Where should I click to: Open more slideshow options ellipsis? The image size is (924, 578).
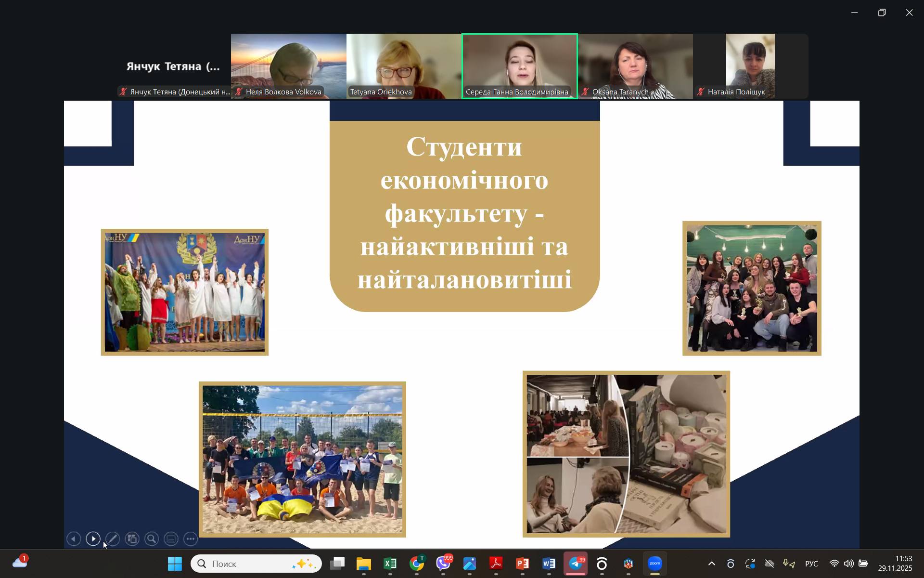[x=191, y=539]
